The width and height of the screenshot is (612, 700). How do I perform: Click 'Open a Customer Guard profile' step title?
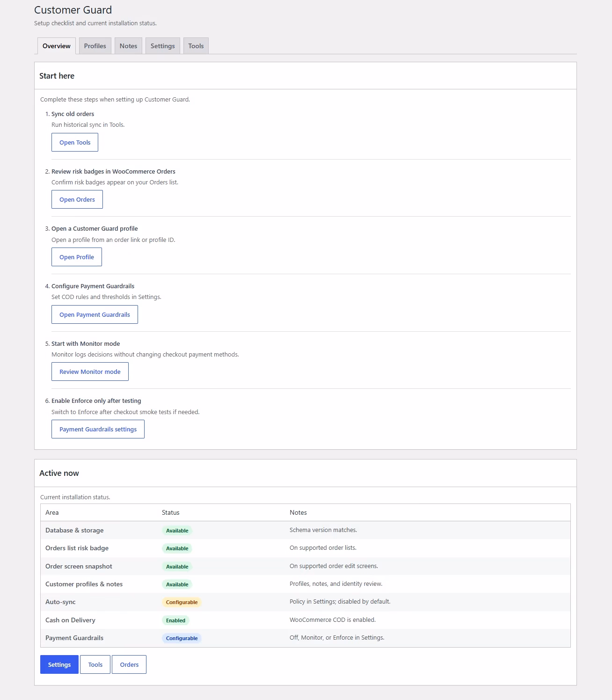(95, 228)
